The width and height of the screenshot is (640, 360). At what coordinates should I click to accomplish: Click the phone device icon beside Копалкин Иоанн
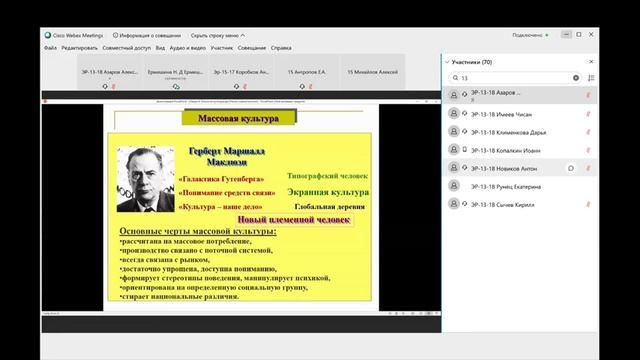[x=464, y=150]
